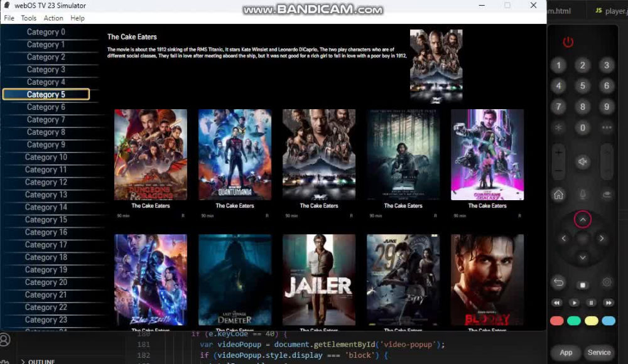Screen dimensions: 628x364
Task: Mute sound with remote mute icon
Action: [x=582, y=162]
